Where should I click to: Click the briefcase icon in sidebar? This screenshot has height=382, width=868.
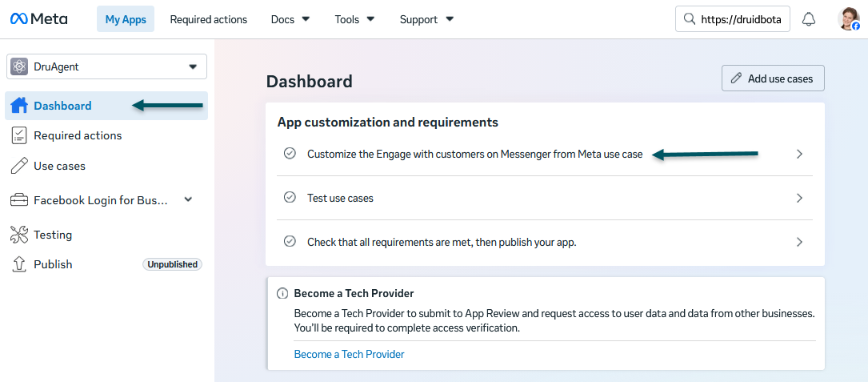19,200
